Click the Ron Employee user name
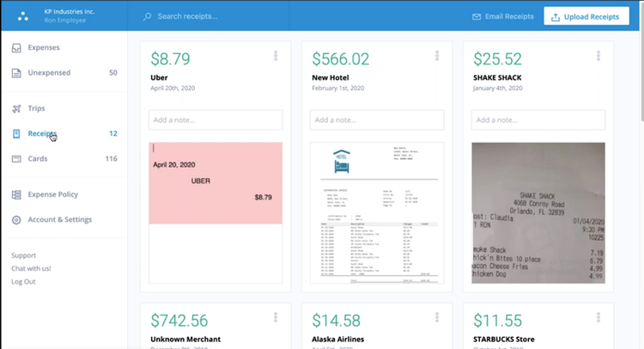The image size is (644, 349). click(x=65, y=20)
